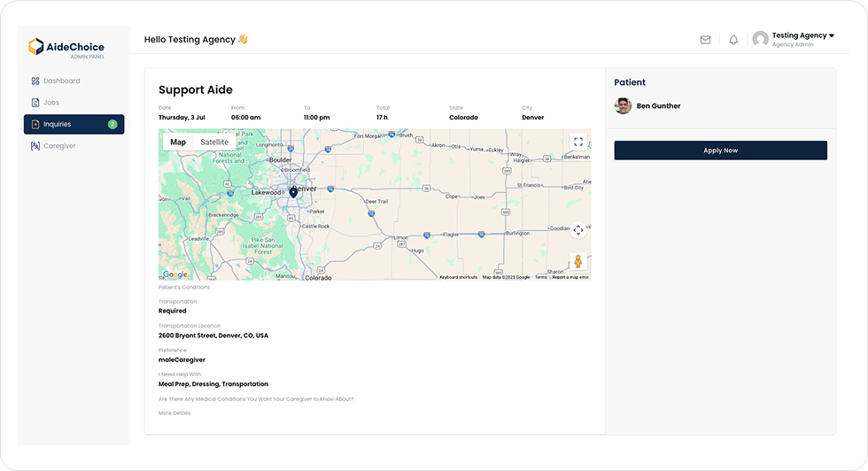Click the 17 h total value

click(382, 118)
